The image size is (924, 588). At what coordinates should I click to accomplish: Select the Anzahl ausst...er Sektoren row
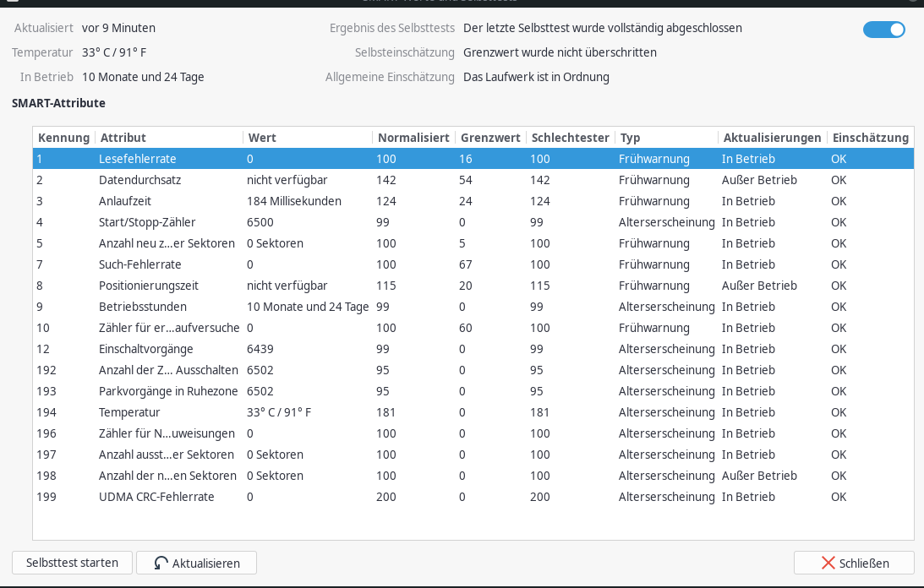[473, 455]
